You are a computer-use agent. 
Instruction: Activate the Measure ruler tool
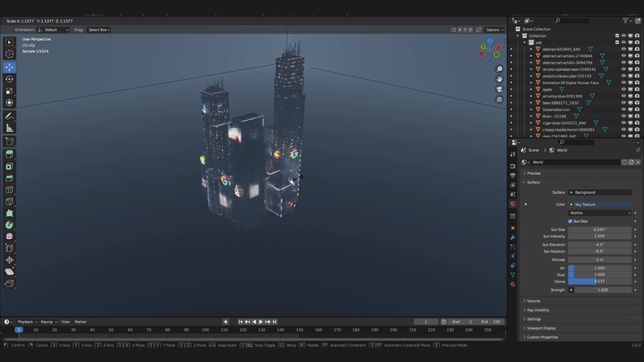pyautogui.click(x=10, y=129)
